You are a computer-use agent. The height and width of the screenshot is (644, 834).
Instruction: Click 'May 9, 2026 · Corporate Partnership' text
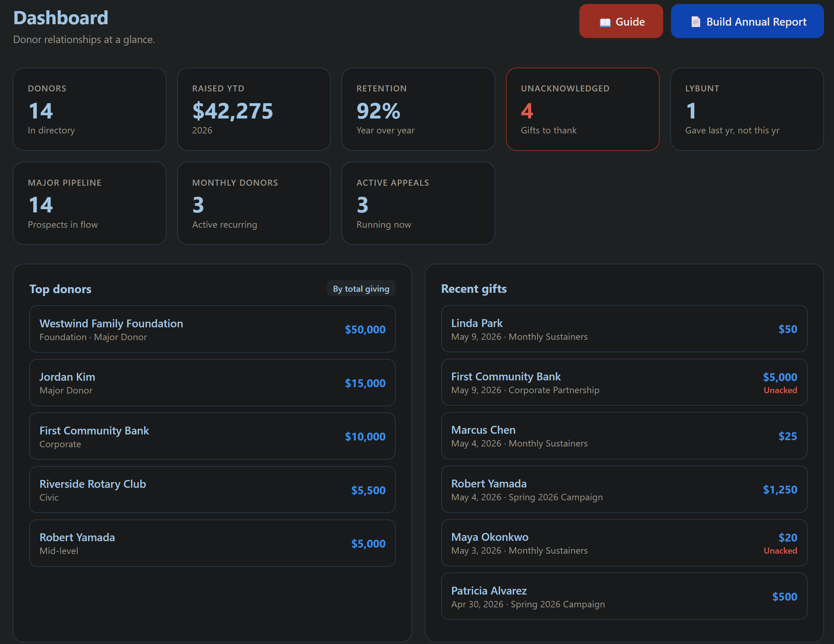(x=526, y=390)
